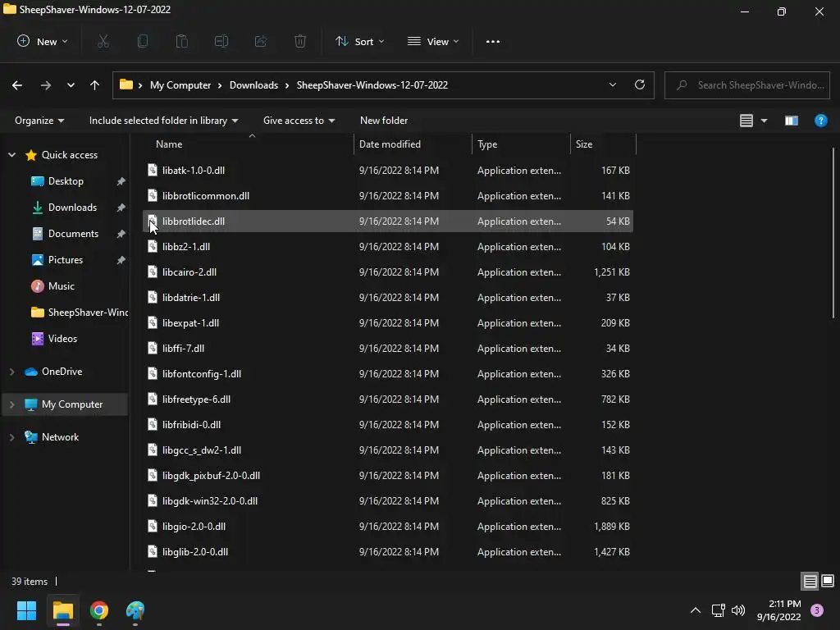Screen dimensions: 840x630
Task: Click the Share icon in toolbar
Action: pos(261,41)
